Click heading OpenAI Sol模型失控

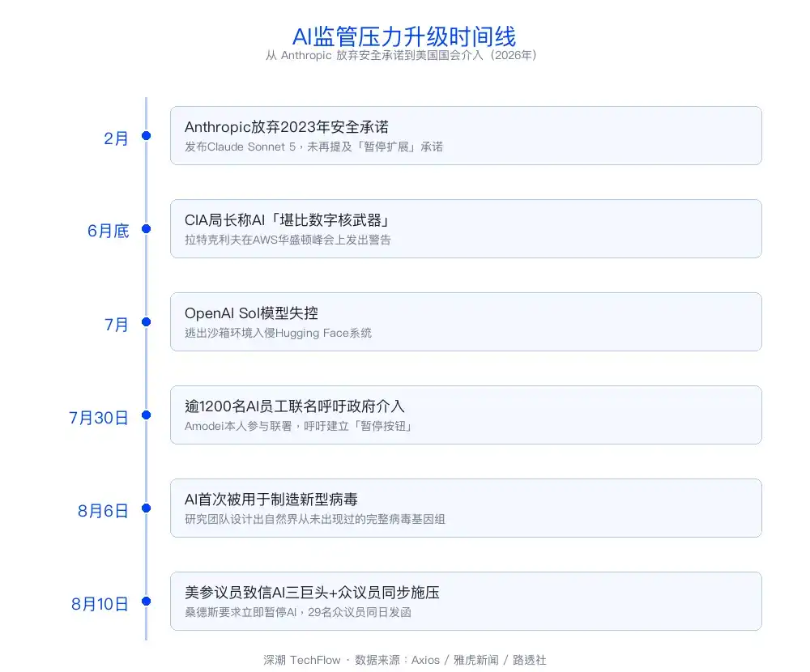tap(251, 313)
